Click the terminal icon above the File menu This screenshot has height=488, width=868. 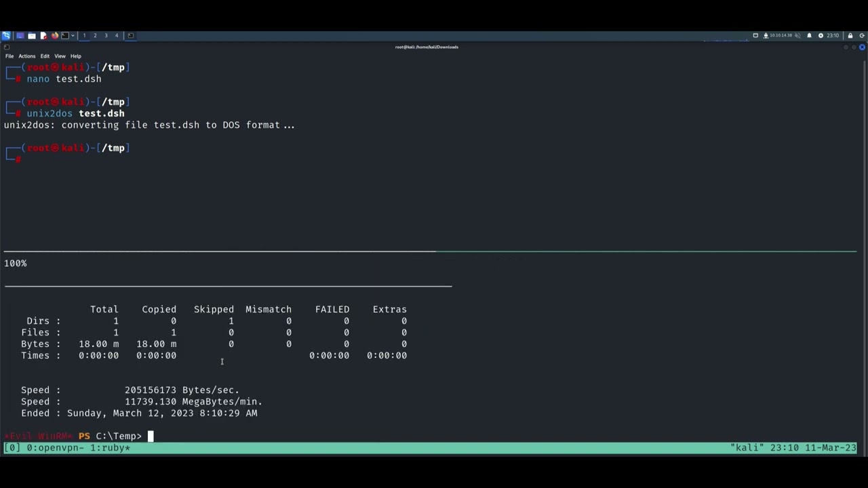tap(7, 47)
